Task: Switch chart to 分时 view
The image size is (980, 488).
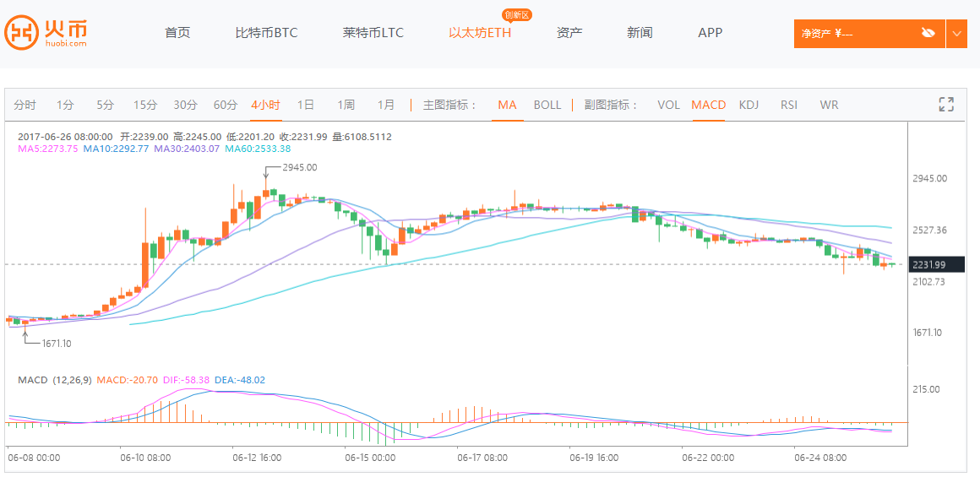Action: 24,106
